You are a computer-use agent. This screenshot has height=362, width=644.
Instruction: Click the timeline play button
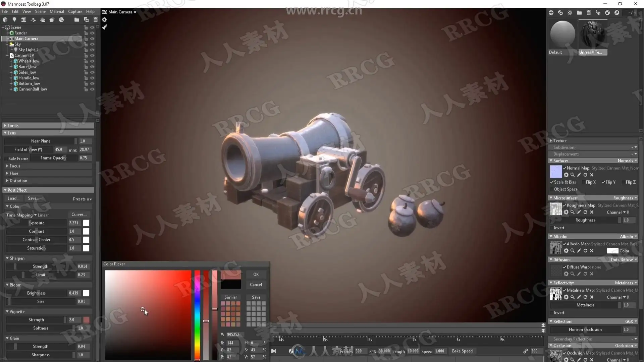[274, 351]
